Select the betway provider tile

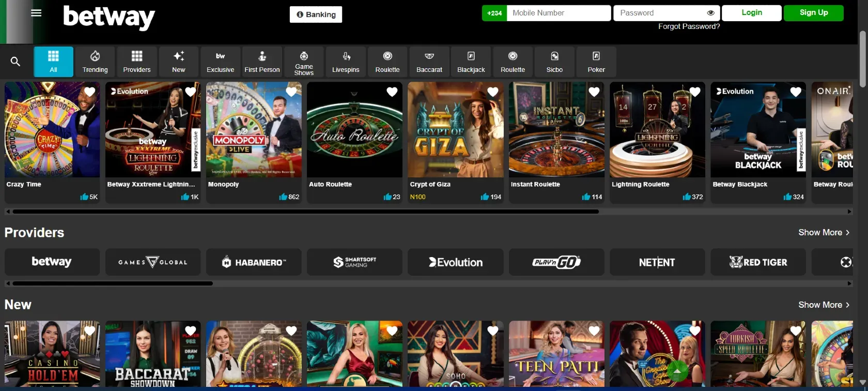tap(52, 262)
